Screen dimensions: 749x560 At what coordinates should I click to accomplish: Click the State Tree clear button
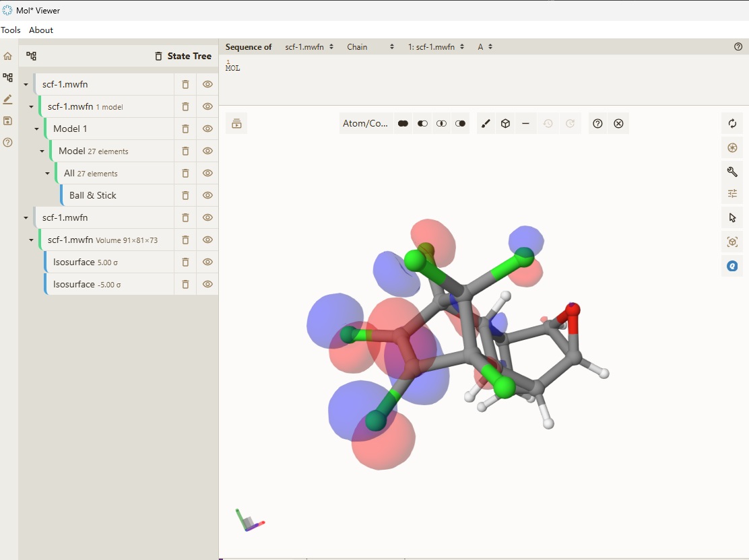(x=158, y=57)
